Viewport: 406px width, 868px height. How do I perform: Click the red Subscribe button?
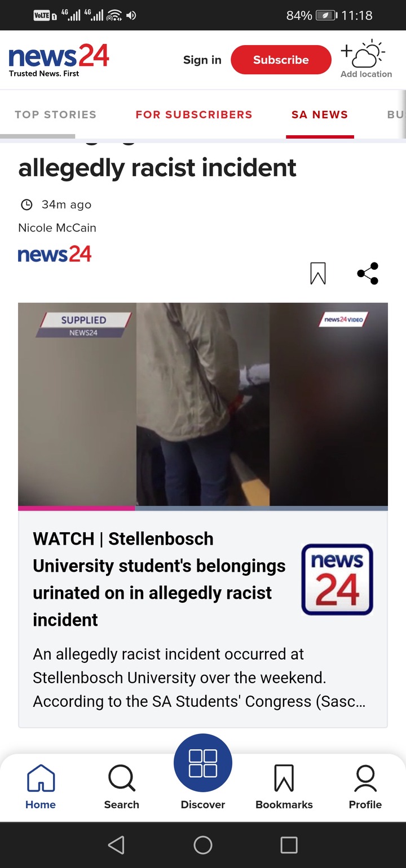[281, 60]
